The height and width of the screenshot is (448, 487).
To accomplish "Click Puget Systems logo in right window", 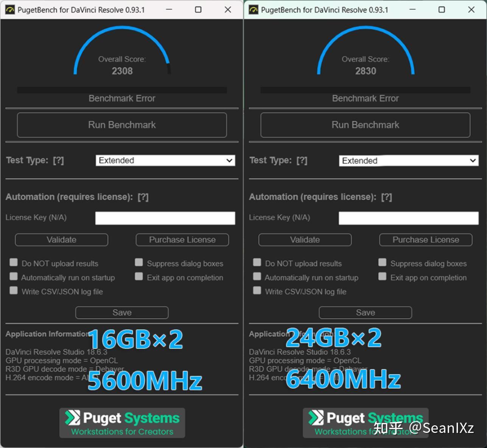I will [366, 423].
